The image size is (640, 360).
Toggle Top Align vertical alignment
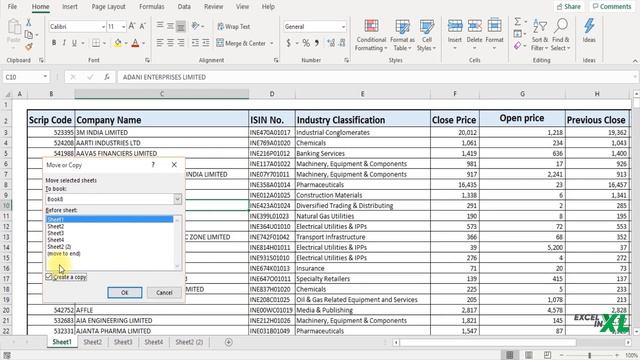pyautogui.click(x=160, y=26)
